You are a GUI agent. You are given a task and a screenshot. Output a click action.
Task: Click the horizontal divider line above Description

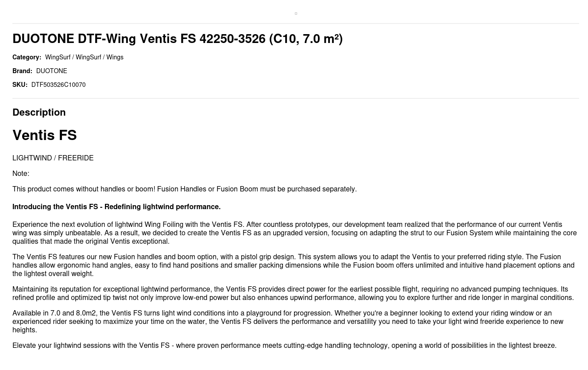point(296,98)
